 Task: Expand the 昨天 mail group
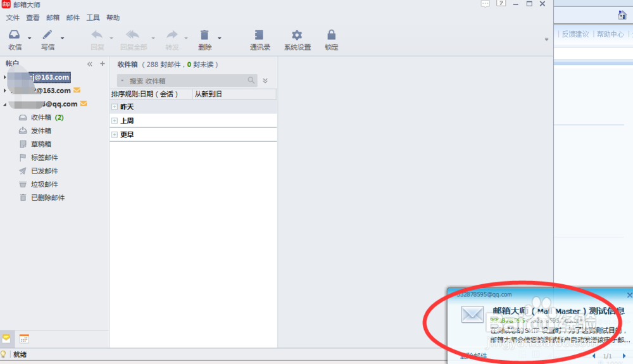coord(115,107)
